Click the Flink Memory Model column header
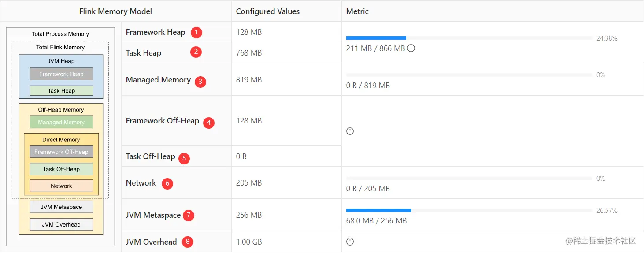The width and height of the screenshot is (644, 253). tap(115, 11)
